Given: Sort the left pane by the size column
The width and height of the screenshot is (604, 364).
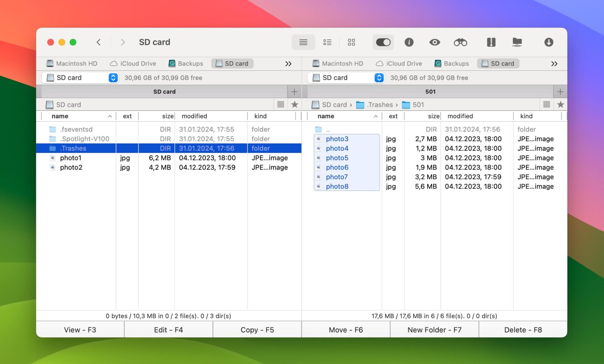Looking at the screenshot, I should tap(167, 116).
